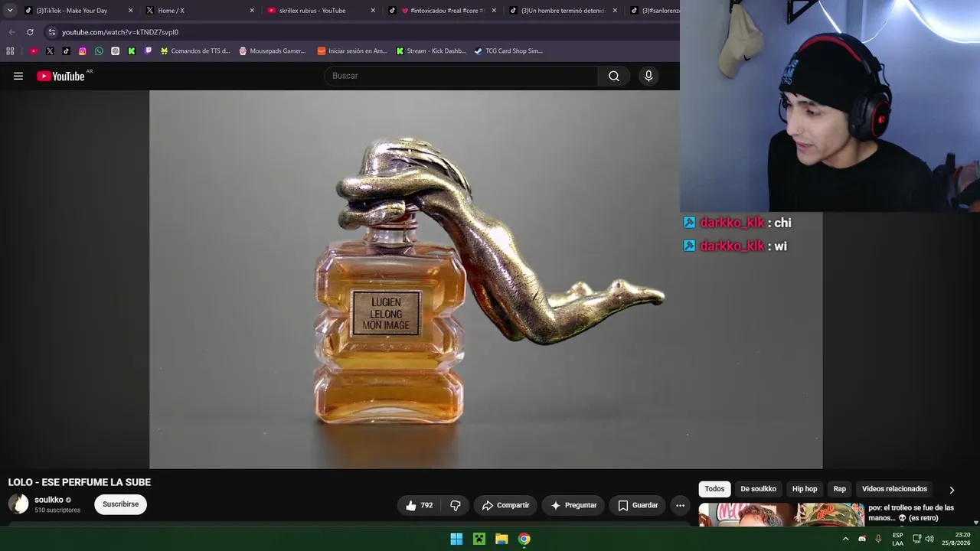The height and width of the screenshot is (551, 980).
Task: Go back in browser history
Action: click(x=11, y=32)
